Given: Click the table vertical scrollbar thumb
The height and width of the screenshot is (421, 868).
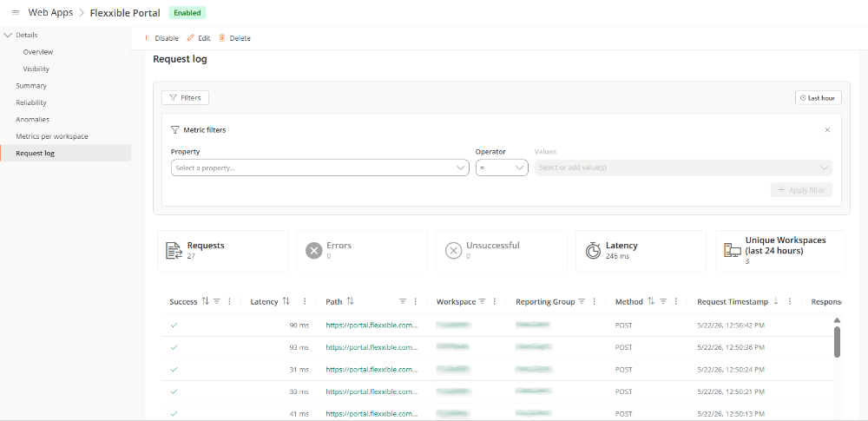Looking at the screenshot, I should (837, 342).
